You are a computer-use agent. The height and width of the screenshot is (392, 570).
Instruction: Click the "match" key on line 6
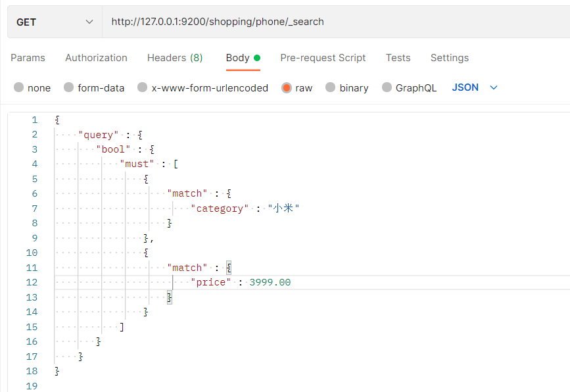(x=187, y=193)
